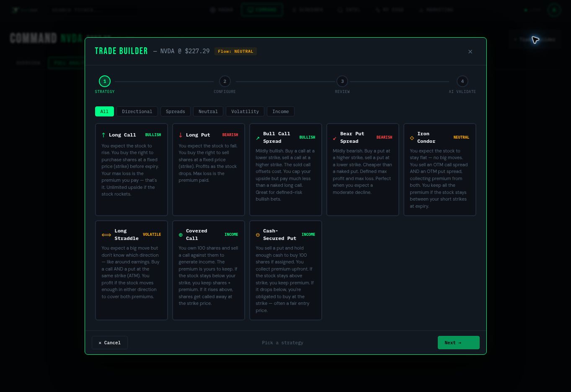Click the Next button
The width and height of the screenshot is (571, 392).
pos(459,343)
